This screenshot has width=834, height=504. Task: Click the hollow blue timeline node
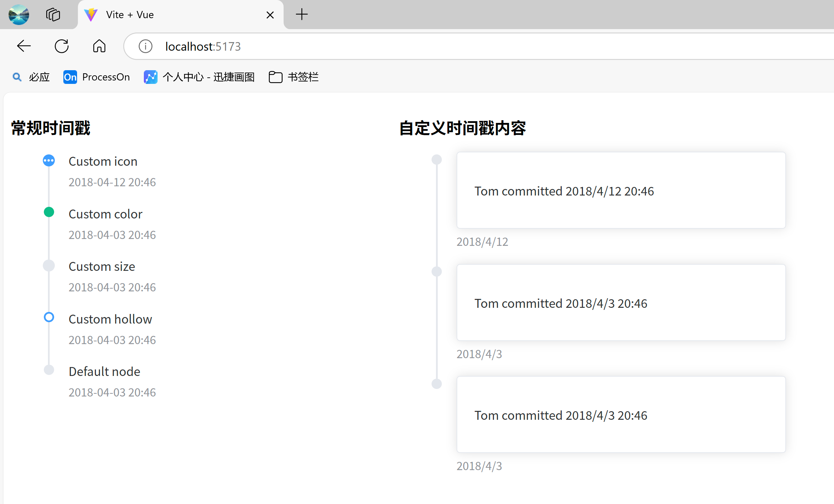click(x=49, y=317)
